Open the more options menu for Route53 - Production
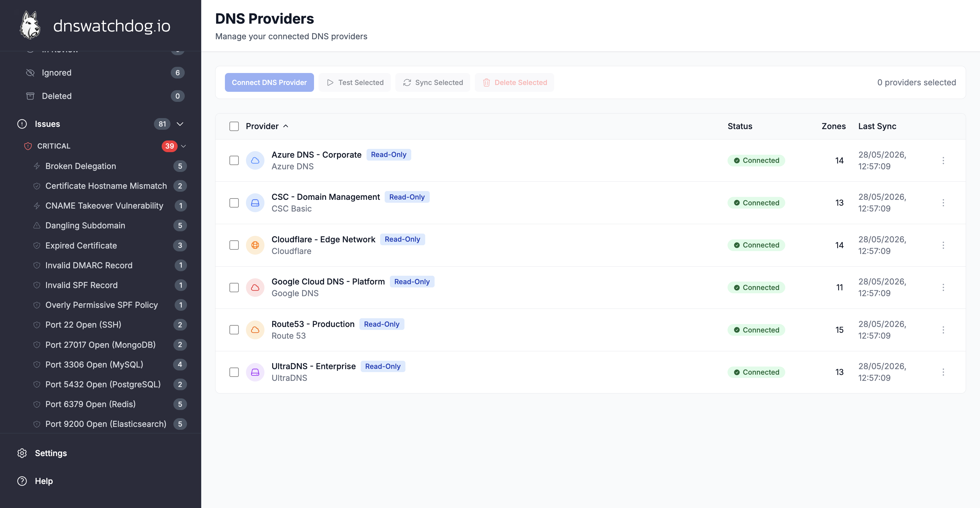Viewport: 980px width, 508px height. [943, 330]
